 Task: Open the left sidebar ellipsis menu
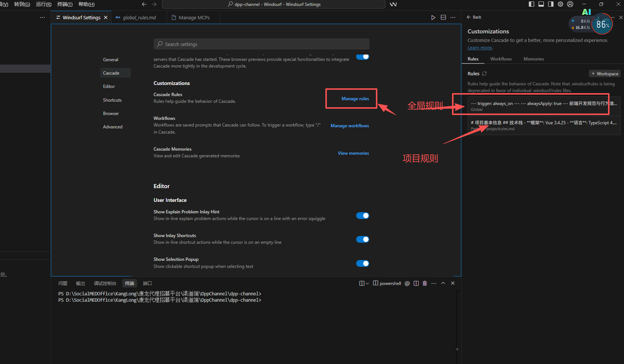[x=42, y=17]
